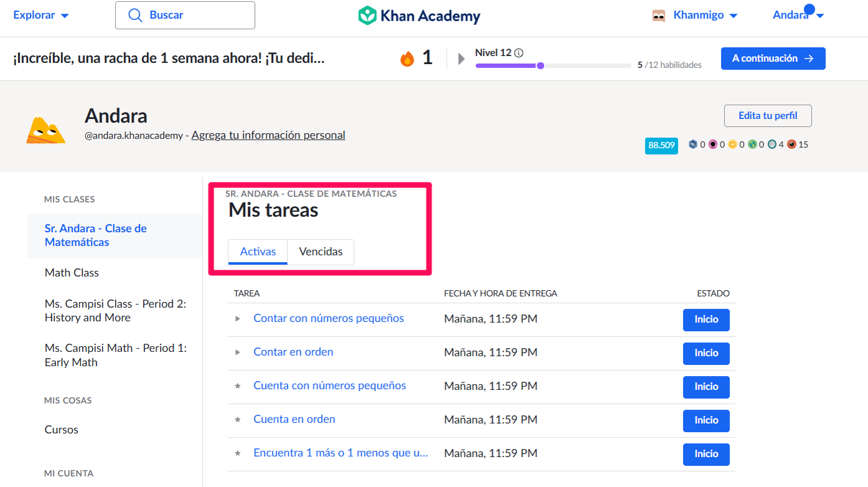868x487 pixels.
Task: Click the A continuación button
Action: coord(773,59)
